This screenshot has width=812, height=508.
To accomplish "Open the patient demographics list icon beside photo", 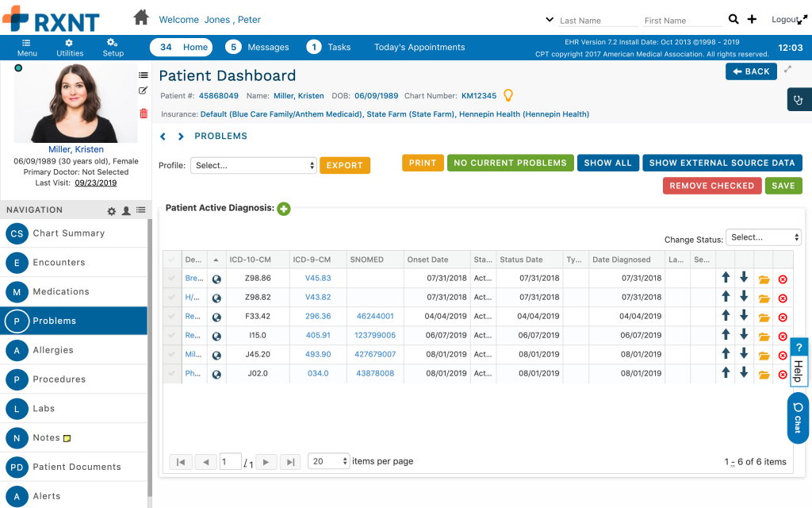I will coord(143,75).
